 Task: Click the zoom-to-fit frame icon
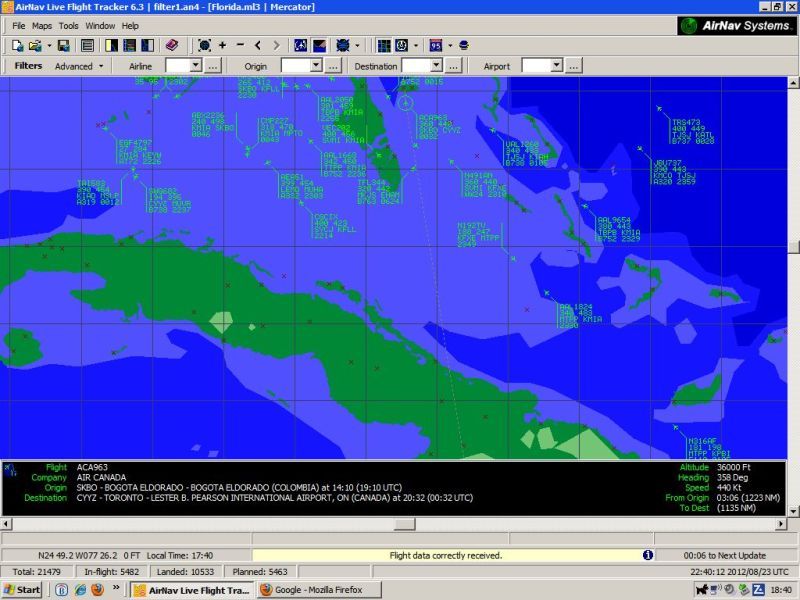point(204,45)
